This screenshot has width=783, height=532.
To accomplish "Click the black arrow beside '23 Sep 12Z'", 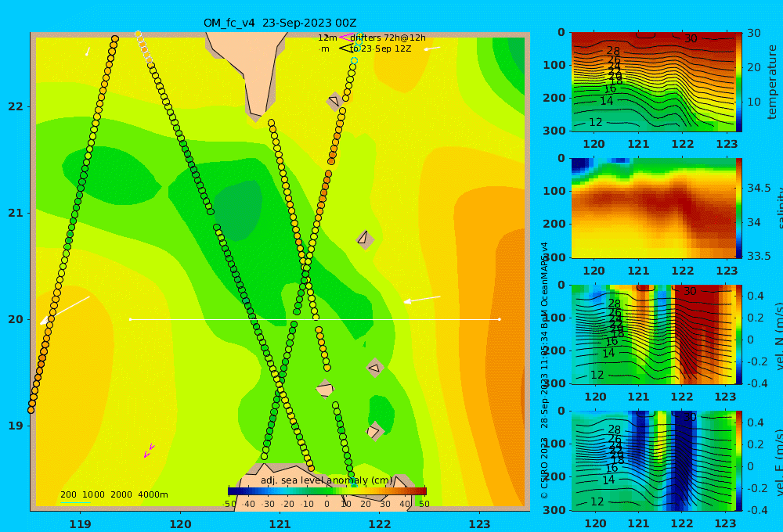I will (x=345, y=49).
